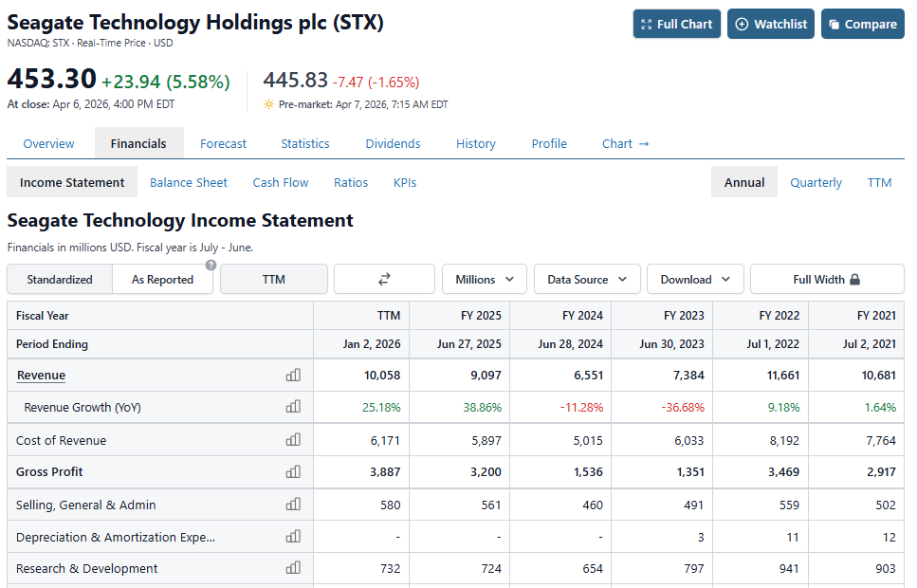Image resolution: width=917 pixels, height=588 pixels.
Task: Switch to KPIs sub-tab
Action: 405,182
